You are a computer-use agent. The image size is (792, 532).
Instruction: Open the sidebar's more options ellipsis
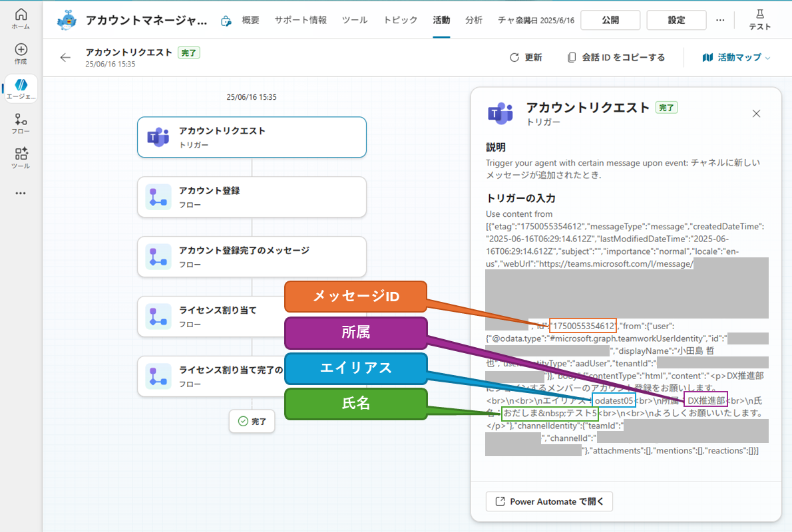click(21, 194)
